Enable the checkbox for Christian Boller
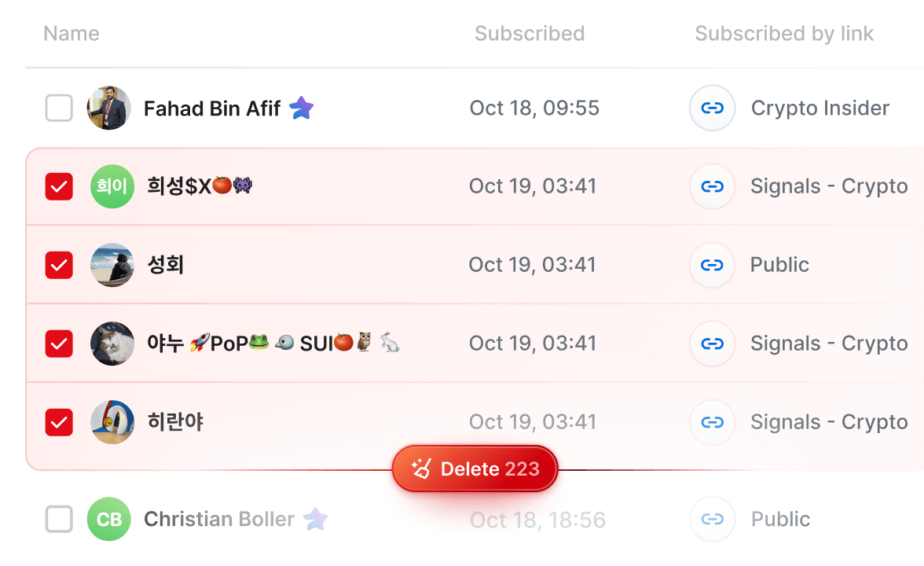Viewport: 924px width, 566px height. click(x=59, y=519)
